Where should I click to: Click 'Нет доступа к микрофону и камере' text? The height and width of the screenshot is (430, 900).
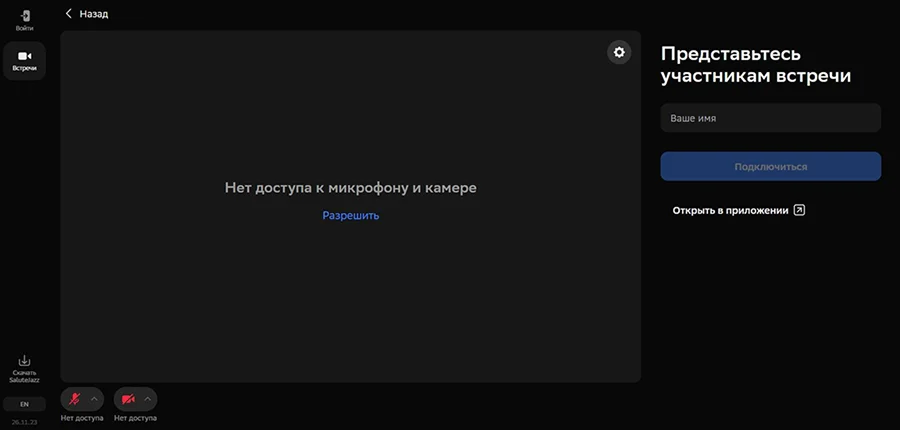pos(350,188)
